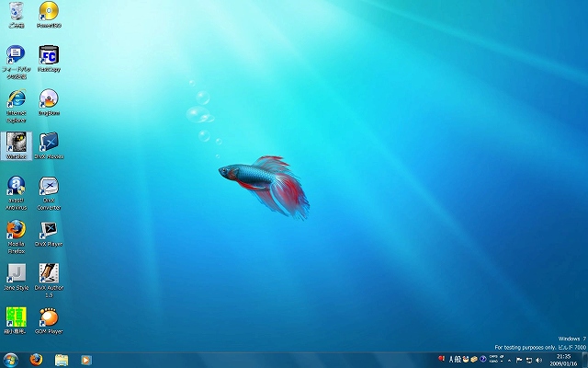The width and height of the screenshot is (588, 368).
Task: Toggle the CAPS/KANA lock indicator
Action: click(x=494, y=359)
